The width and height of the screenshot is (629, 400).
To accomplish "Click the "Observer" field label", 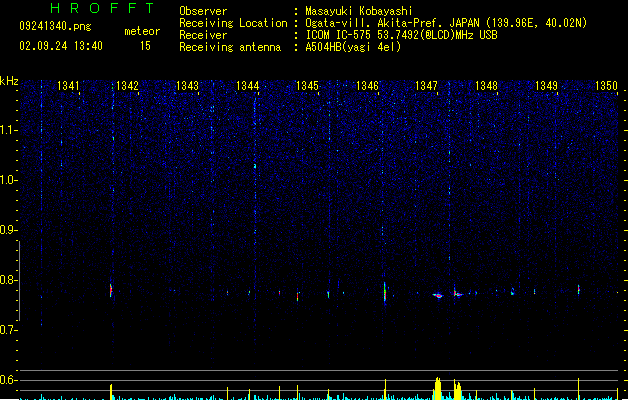I will [x=203, y=11].
